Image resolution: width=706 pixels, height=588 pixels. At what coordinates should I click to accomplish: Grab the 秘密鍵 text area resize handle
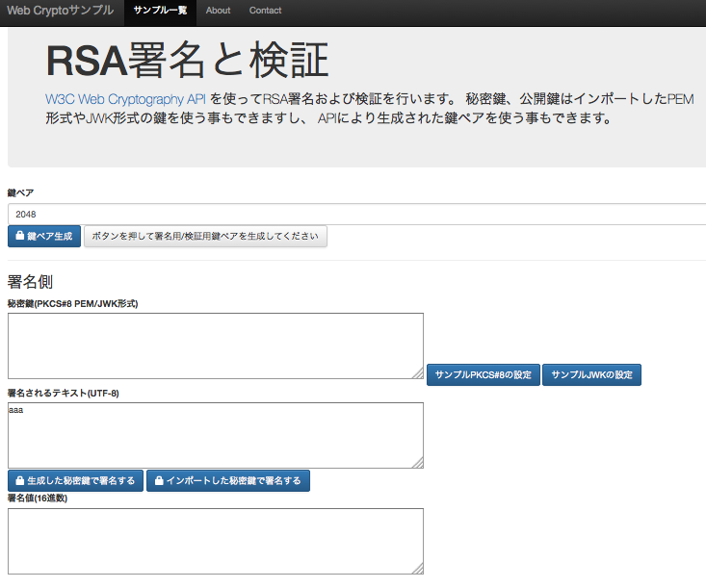click(x=418, y=373)
